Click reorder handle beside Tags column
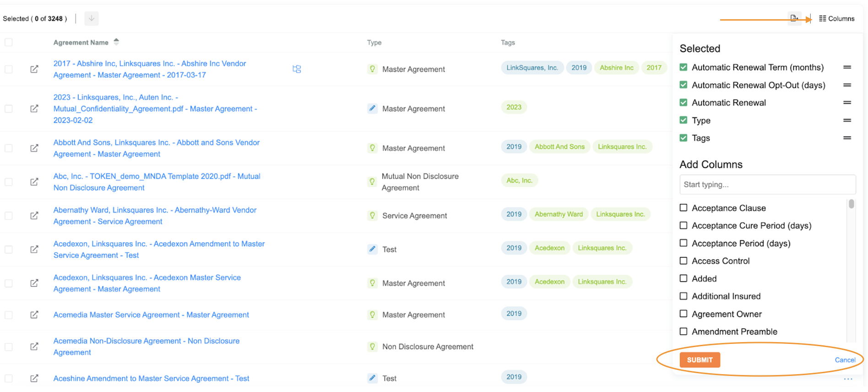This screenshot has width=868, height=392. tap(847, 138)
